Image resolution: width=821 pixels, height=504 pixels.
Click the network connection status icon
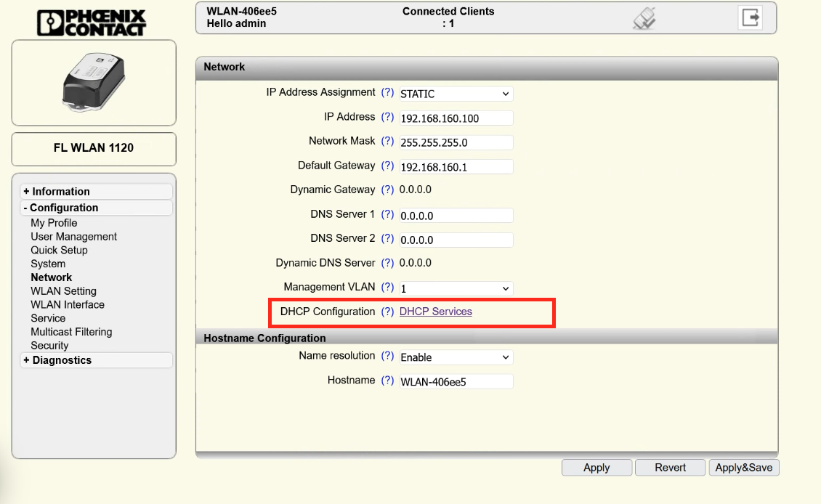coord(644,19)
